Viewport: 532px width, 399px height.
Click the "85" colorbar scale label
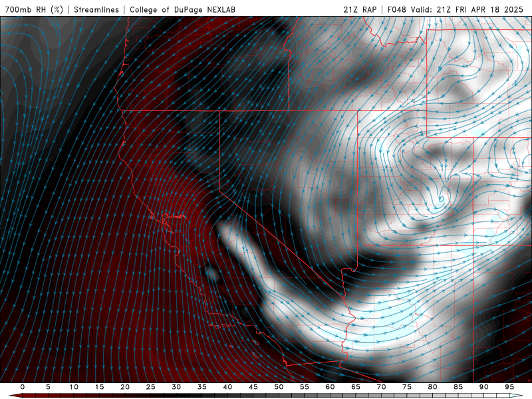pos(458,387)
